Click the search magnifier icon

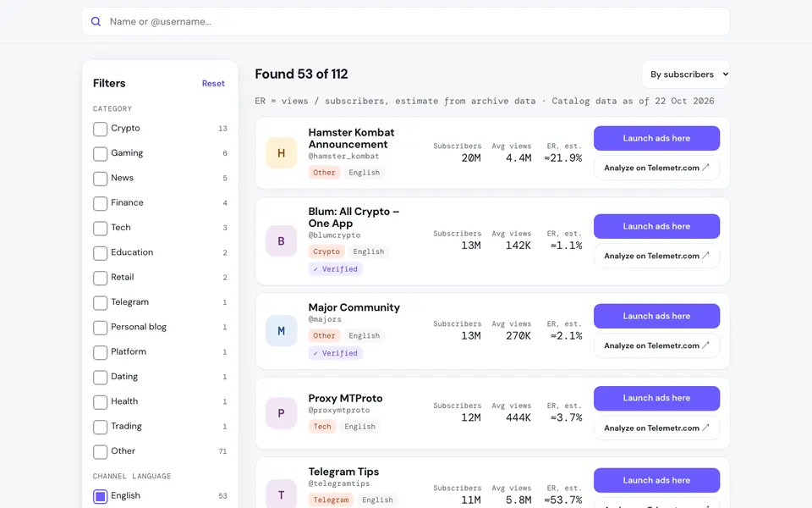96,22
